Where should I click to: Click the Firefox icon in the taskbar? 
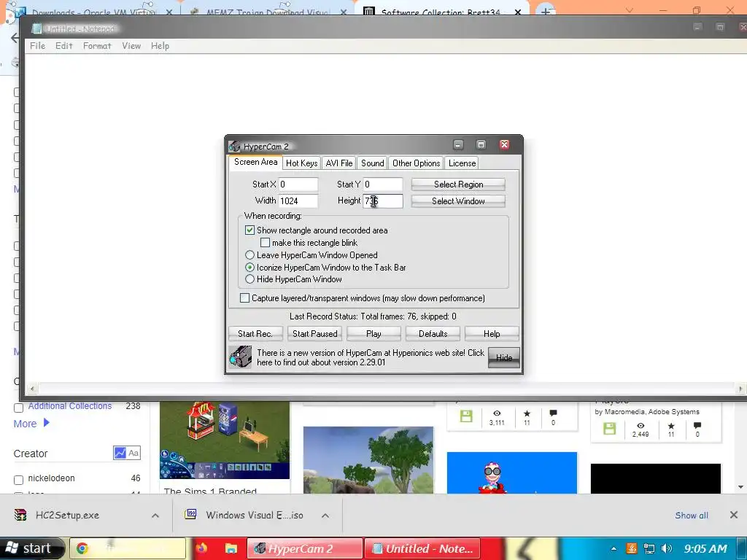(201, 548)
